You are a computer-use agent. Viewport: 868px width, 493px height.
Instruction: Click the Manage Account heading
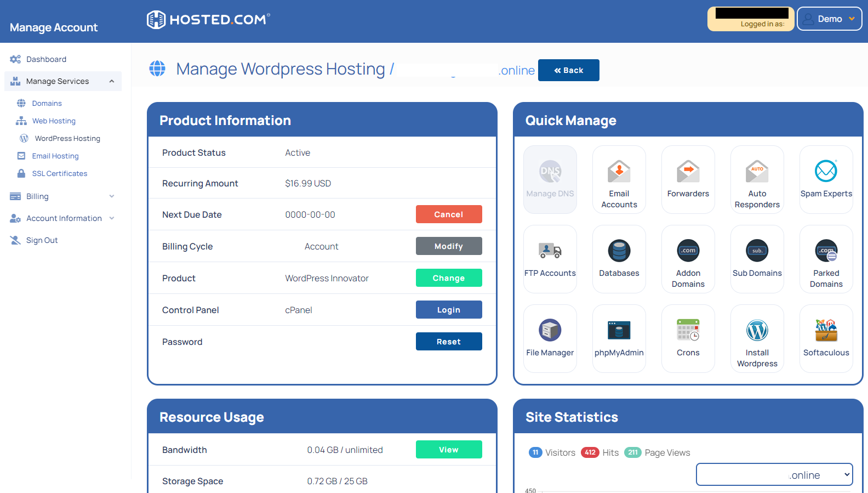coord(54,27)
